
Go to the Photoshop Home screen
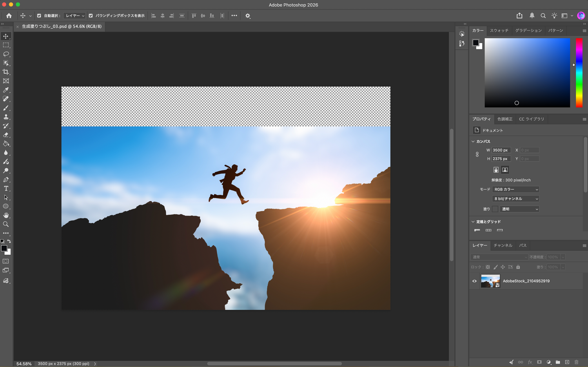(x=9, y=16)
